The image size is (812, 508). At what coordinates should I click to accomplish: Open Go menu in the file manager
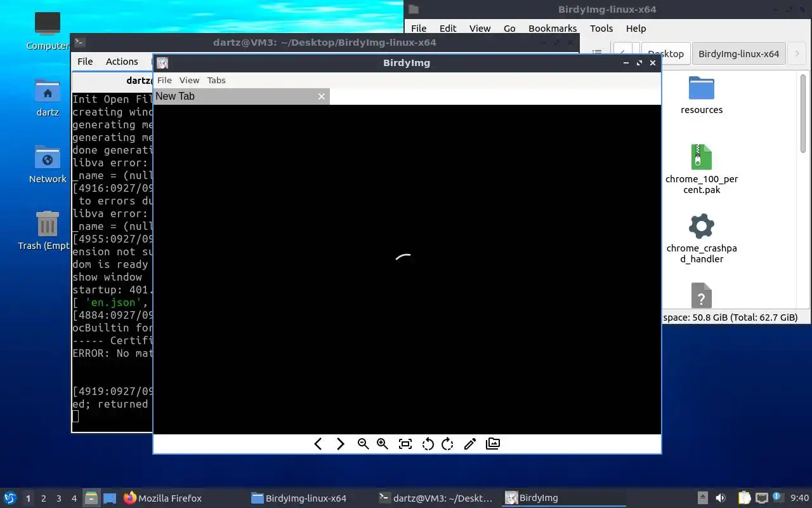509,29
